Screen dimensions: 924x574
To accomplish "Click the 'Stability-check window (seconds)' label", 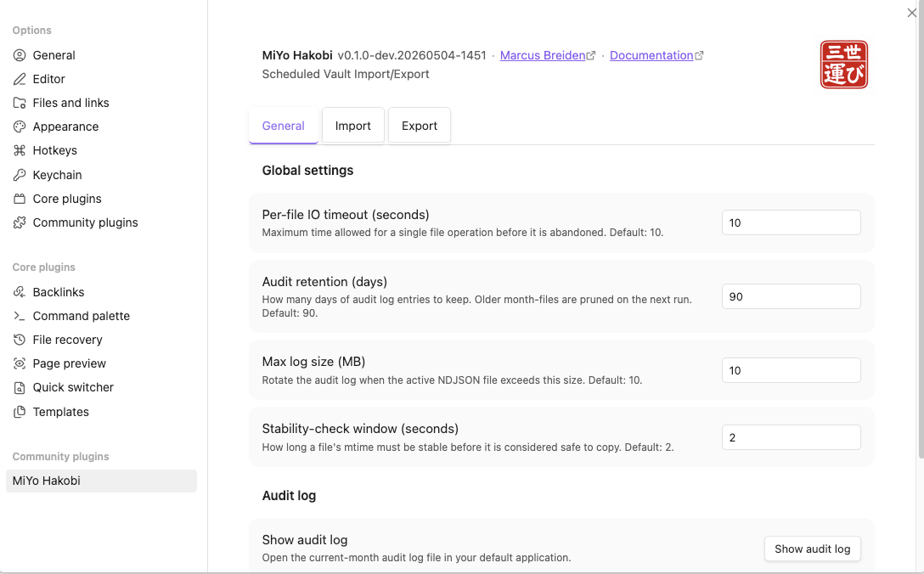I will click(360, 429).
